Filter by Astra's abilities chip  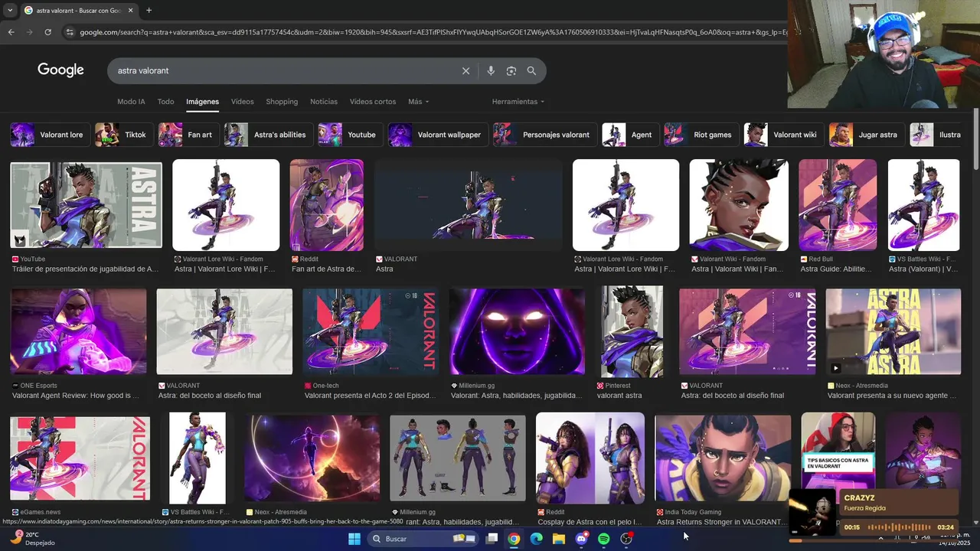point(268,135)
